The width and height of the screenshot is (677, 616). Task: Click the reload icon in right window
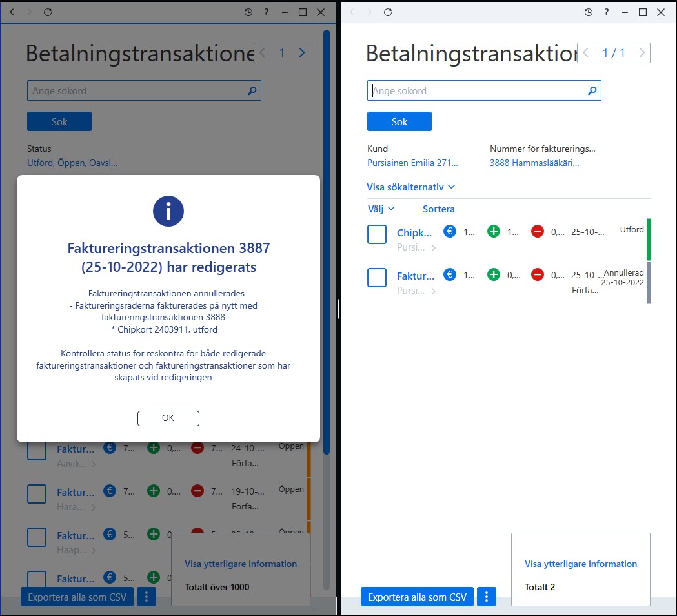[388, 12]
